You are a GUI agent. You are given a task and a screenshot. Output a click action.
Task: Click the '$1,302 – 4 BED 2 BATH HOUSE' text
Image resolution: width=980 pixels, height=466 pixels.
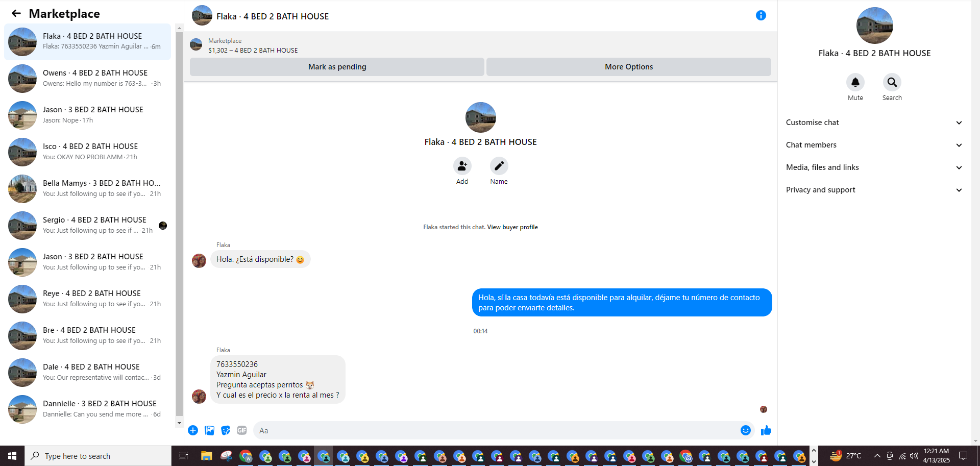click(x=253, y=51)
